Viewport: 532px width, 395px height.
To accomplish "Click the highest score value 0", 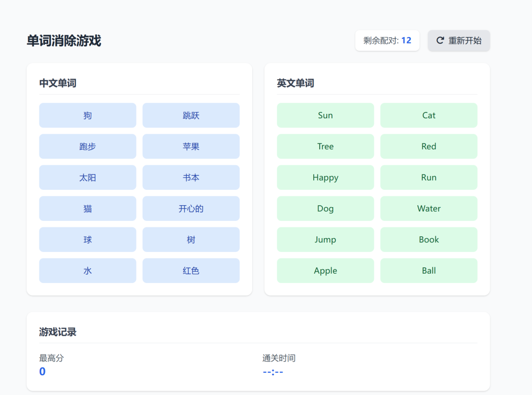I will tap(42, 371).
